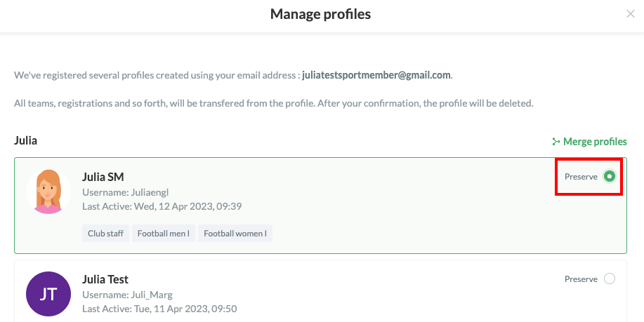Close the Manage profiles dialog
This screenshot has width=644, height=322.
coord(631,14)
